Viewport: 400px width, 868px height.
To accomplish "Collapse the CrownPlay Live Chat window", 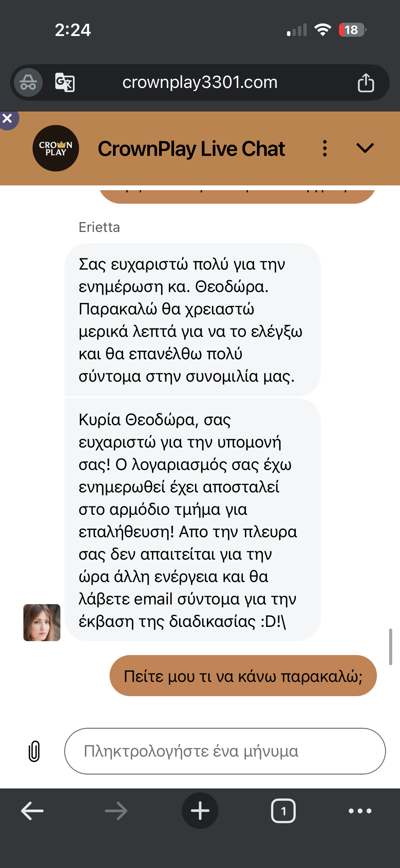I will click(365, 148).
